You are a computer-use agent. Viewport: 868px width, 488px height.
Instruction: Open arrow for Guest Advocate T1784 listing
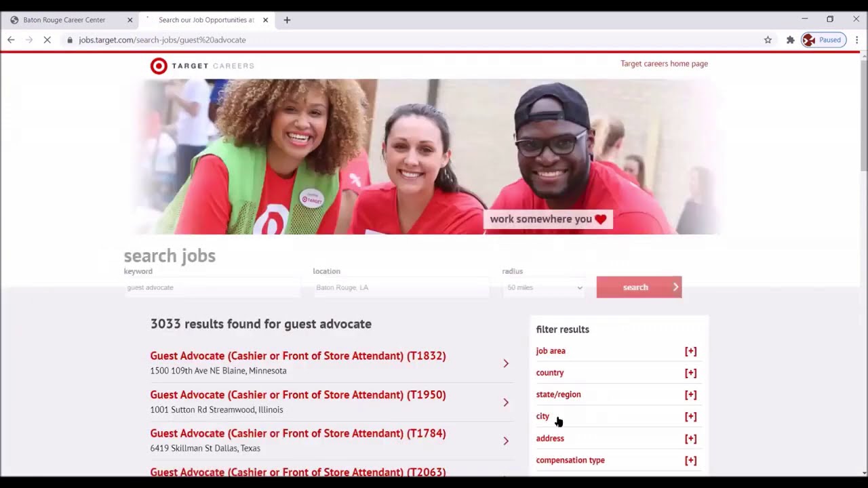click(x=506, y=441)
